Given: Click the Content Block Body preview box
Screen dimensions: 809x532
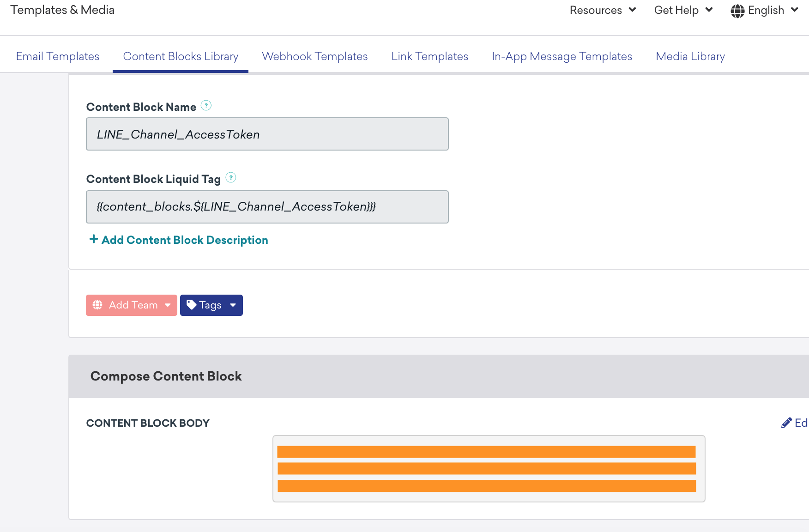Looking at the screenshot, I should tap(489, 469).
